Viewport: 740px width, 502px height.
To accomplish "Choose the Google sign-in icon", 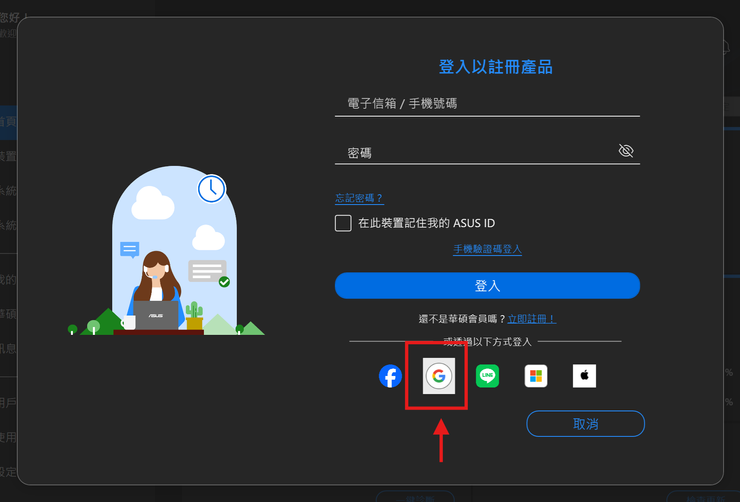I will (x=437, y=376).
